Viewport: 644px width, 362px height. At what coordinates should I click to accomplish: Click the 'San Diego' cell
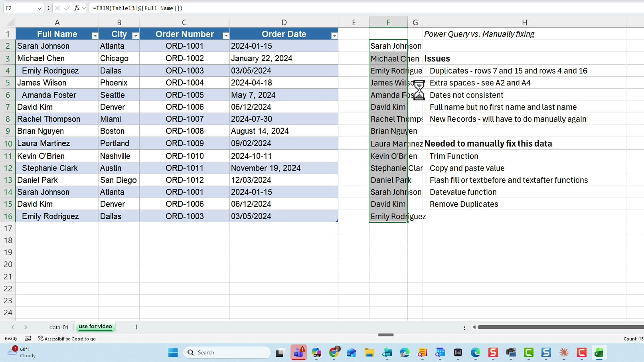119,180
